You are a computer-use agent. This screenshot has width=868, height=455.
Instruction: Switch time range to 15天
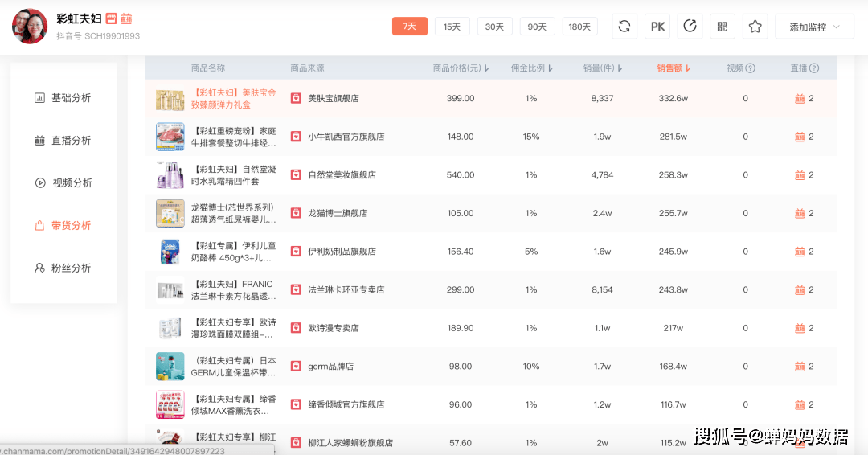click(x=452, y=27)
